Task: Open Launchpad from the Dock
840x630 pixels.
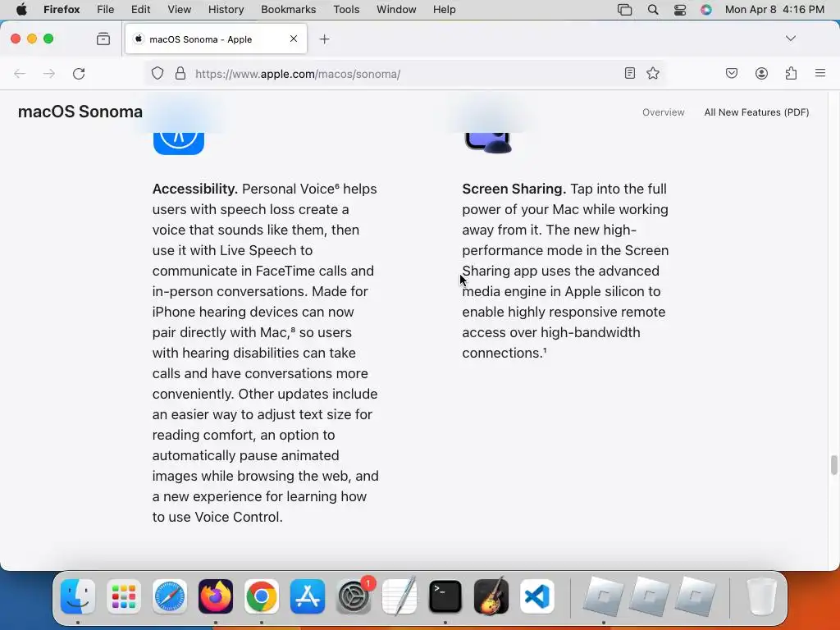Action: pos(124,596)
